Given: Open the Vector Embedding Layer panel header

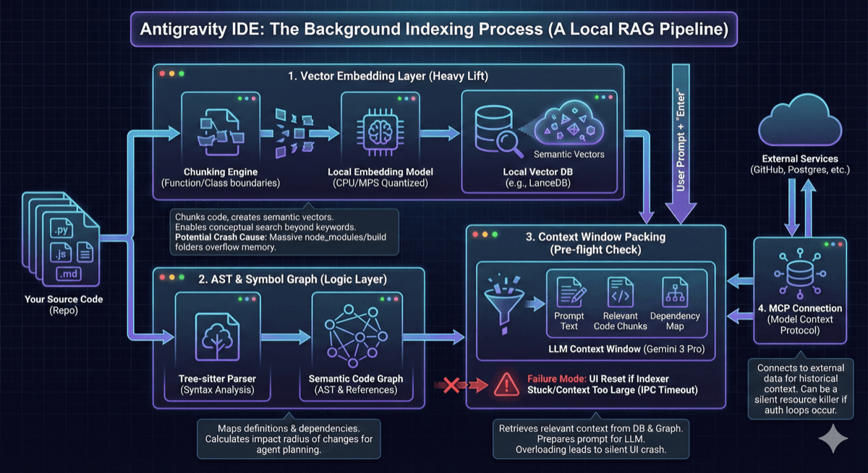Looking at the screenshot, I should tap(388, 75).
